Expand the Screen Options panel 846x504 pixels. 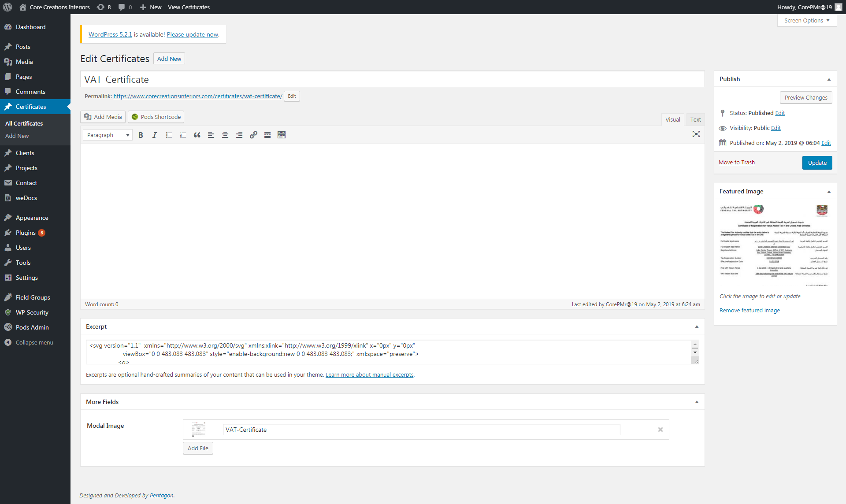point(807,20)
